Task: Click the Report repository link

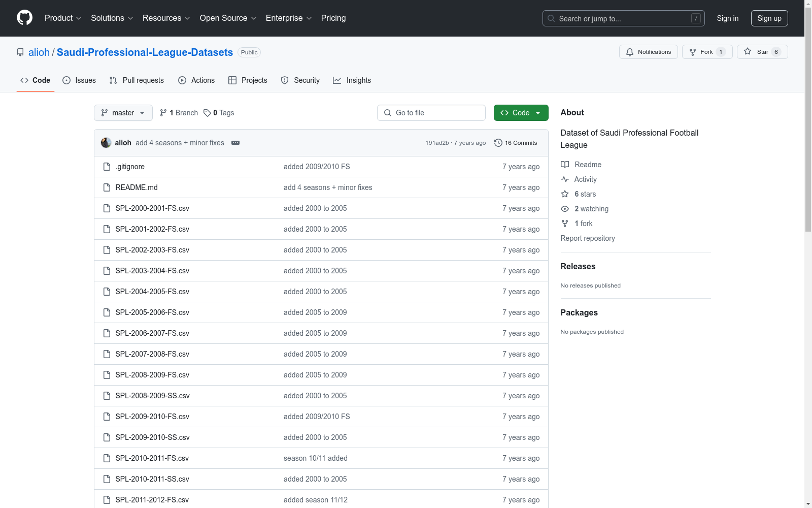Action: tap(588, 238)
